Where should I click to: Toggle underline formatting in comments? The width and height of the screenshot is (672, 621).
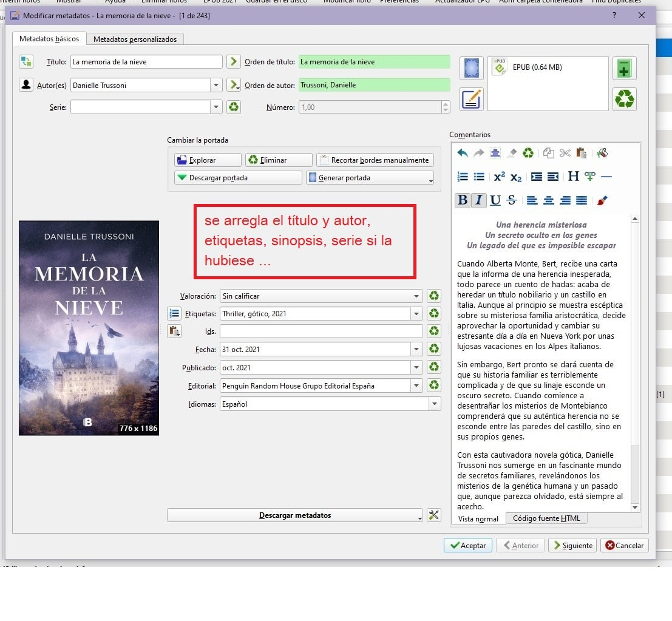[x=495, y=200]
